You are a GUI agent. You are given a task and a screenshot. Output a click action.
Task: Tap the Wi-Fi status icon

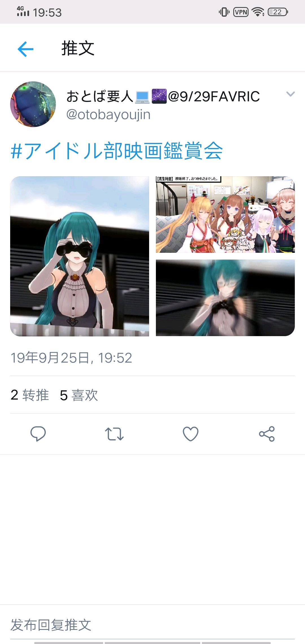(x=258, y=12)
